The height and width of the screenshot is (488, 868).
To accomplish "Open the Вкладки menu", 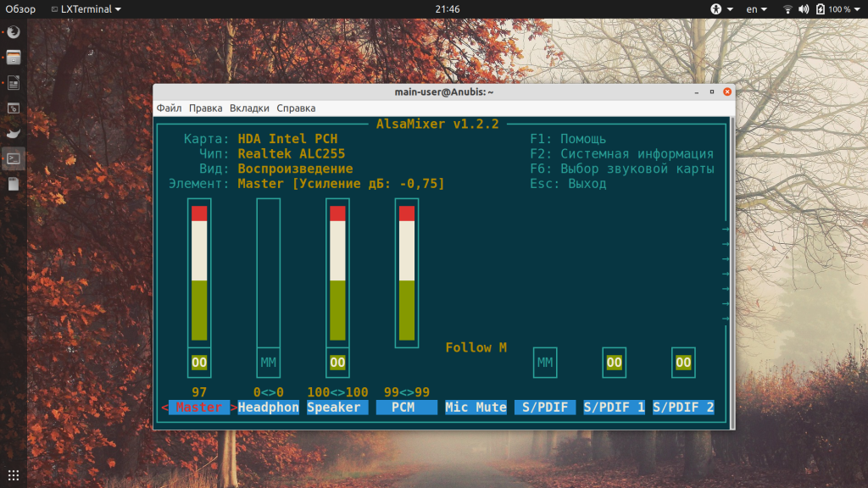I will pos(250,108).
